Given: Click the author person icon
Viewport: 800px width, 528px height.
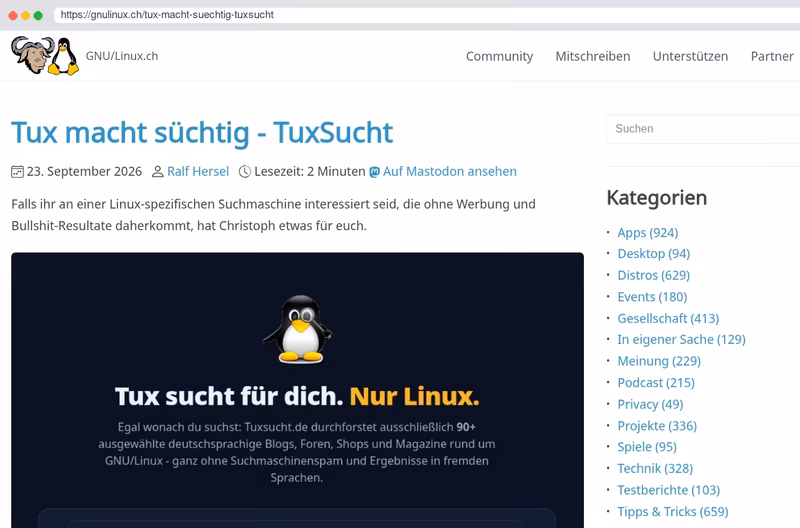Looking at the screenshot, I should (x=158, y=172).
